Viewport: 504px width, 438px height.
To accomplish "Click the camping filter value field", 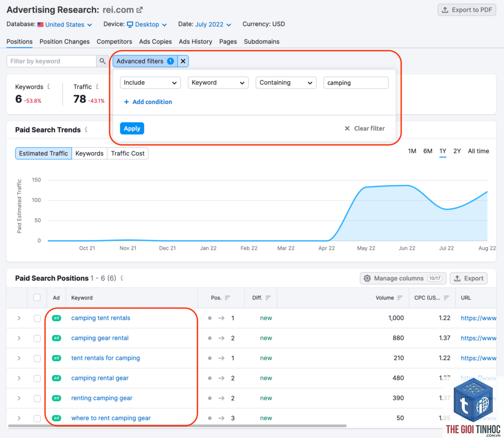I will (x=356, y=83).
